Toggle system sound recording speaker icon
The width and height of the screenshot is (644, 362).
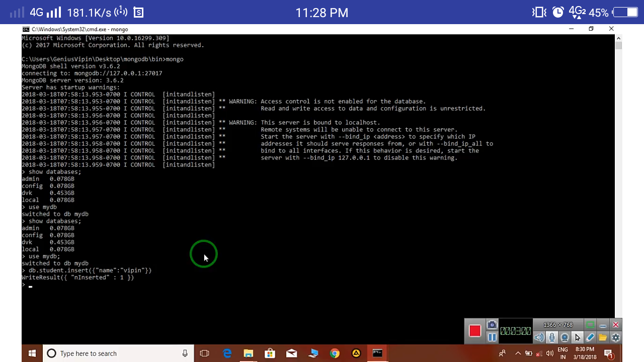pos(539,337)
